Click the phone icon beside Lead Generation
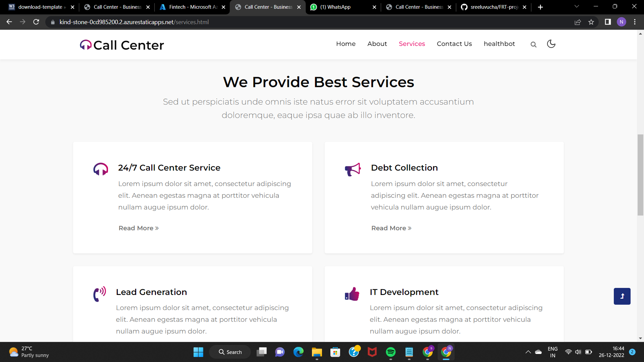The width and height of the screenshot is (644, 362). pos(99,294)
